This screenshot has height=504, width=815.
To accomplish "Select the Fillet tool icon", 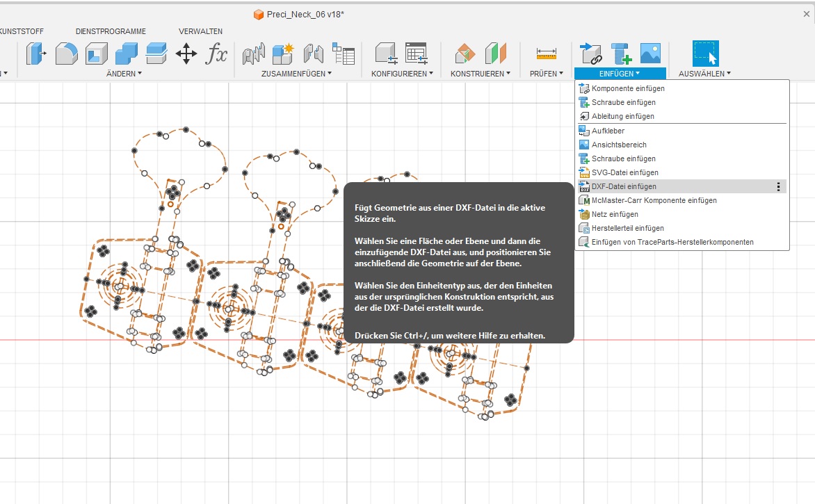I will pyautogui.click(x=67, y=54).
